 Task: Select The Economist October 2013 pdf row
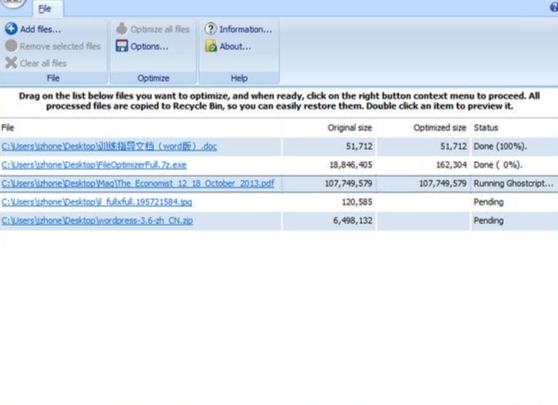(279, 184)
